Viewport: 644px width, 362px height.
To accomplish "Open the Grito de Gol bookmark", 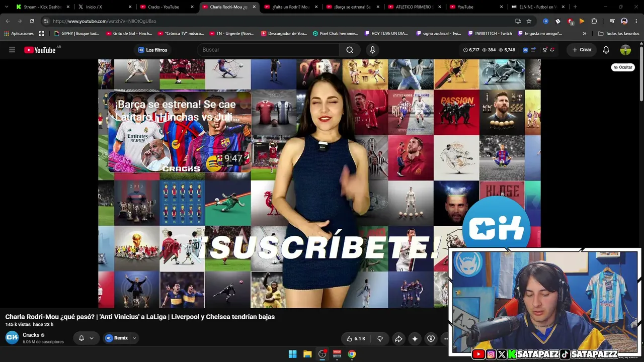I will 129,34.
